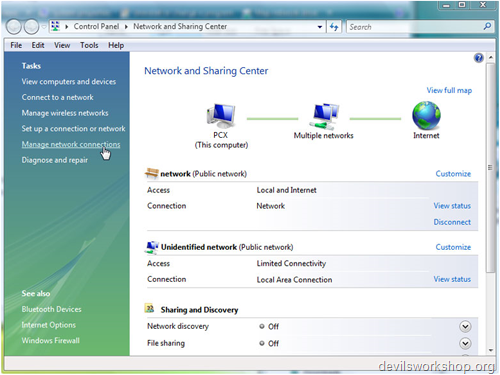Expand the Network discovery settings chevron
The image size is (500, 375).
[465, 326]
